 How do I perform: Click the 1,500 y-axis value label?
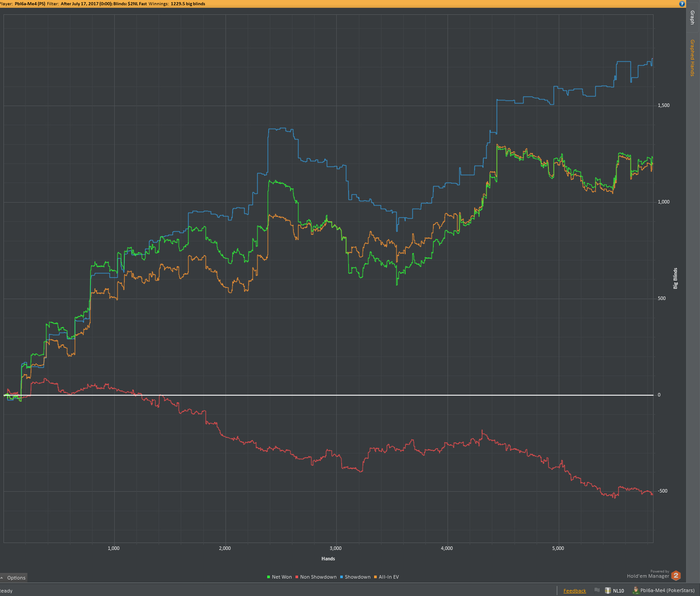coord(663,105)
